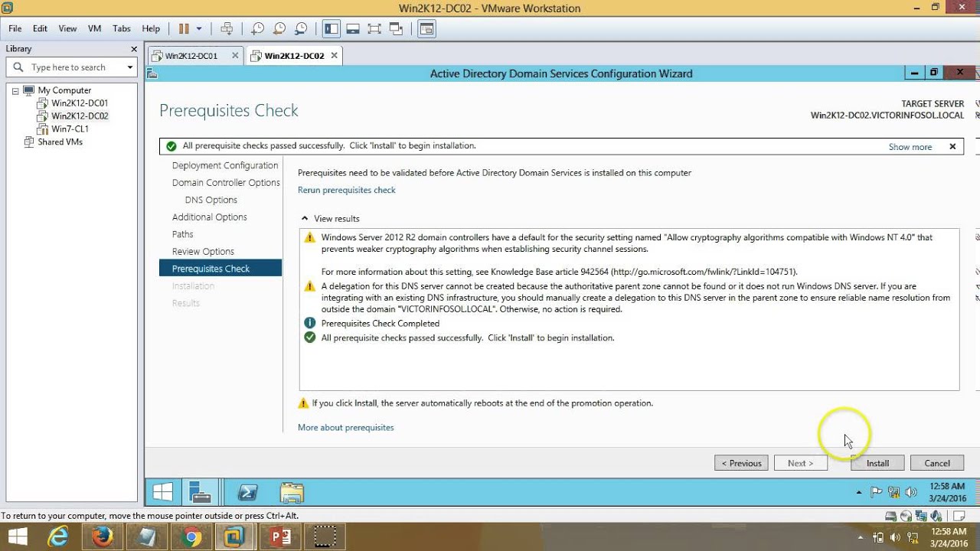
Task: Click the Install button
Action: point(877,463)
